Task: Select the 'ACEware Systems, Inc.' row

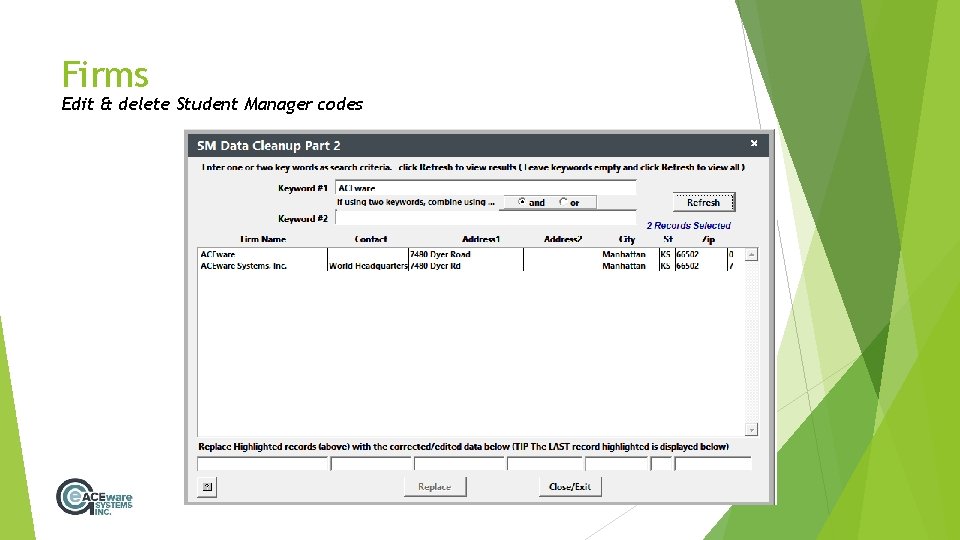Action: (x=471, y=266)
